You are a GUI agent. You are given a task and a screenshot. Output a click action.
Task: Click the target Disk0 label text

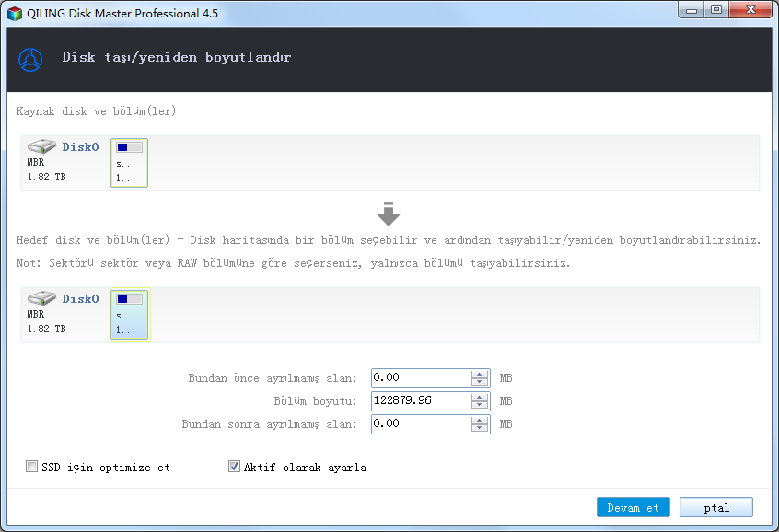[x=80, y=299]
